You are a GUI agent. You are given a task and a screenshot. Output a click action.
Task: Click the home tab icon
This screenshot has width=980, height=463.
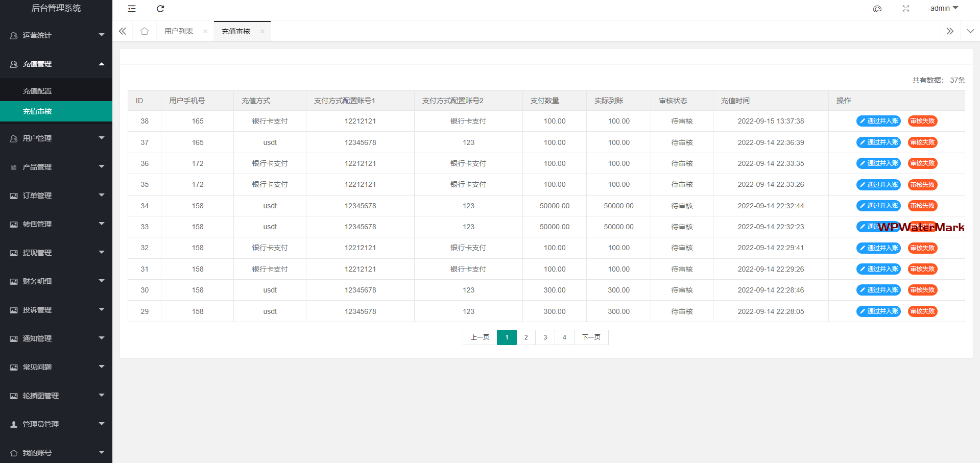(145, 31)
